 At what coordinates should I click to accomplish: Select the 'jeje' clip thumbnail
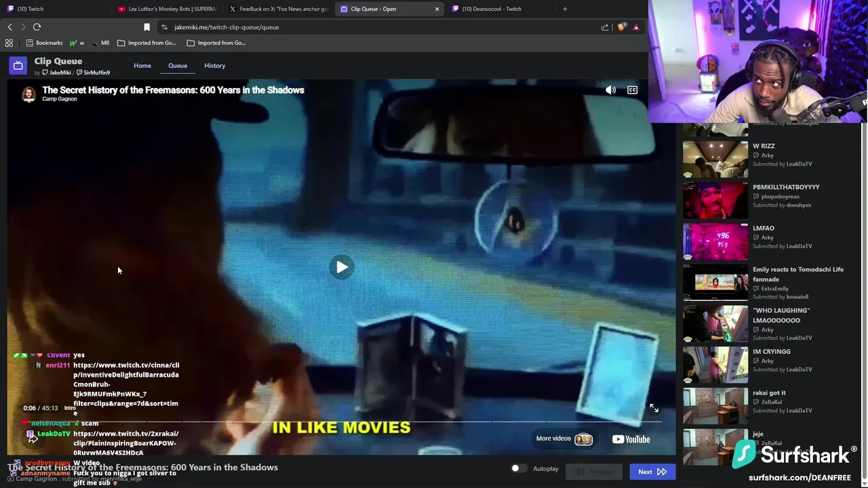click(715, 447)
